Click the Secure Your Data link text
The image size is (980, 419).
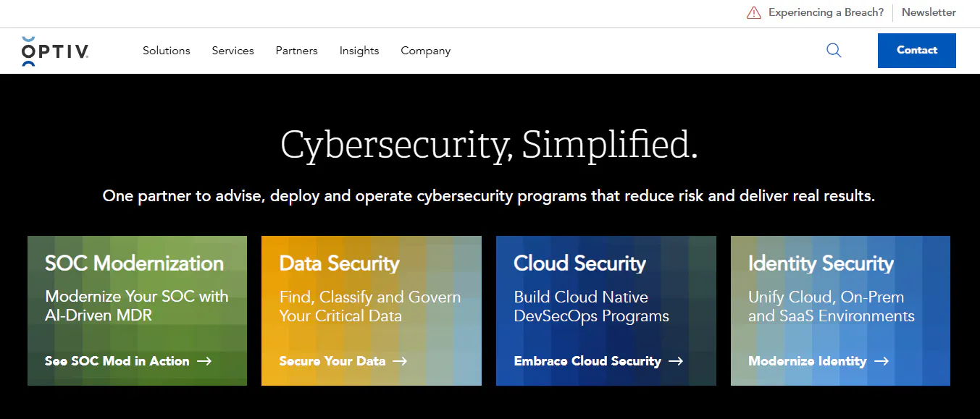tap(332, 361)
